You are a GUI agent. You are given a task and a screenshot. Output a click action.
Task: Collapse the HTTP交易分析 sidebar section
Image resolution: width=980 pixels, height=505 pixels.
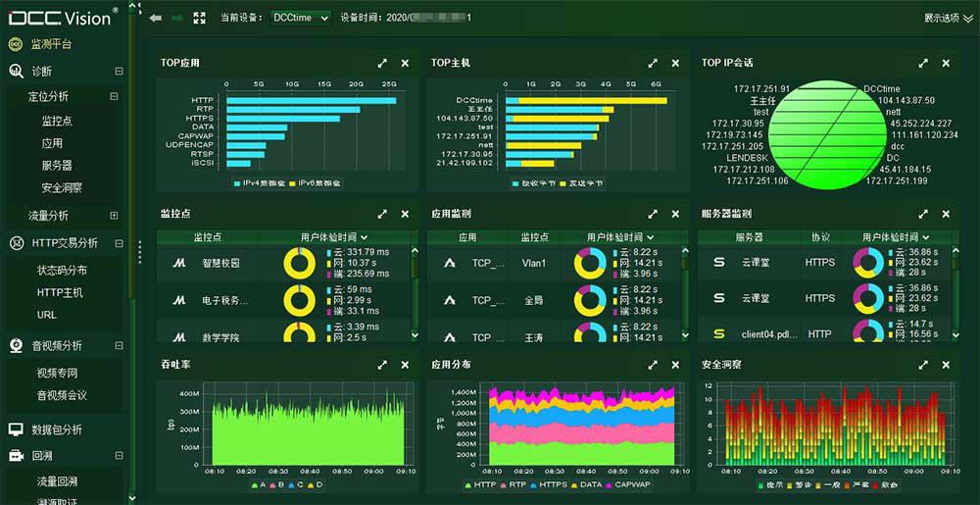[119, 243]
